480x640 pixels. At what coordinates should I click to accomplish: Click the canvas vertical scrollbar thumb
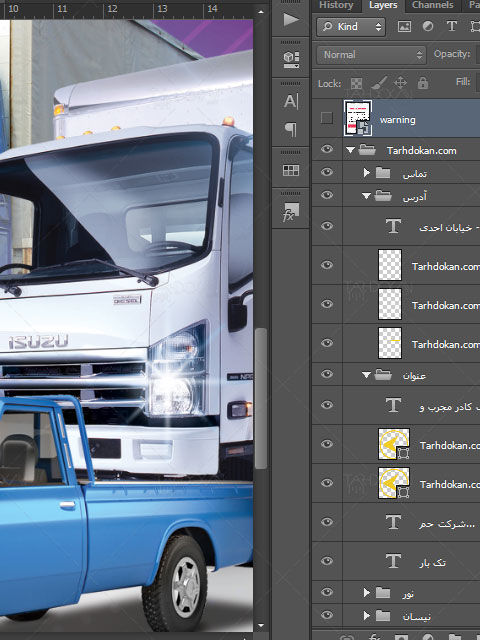click(261, 398)
